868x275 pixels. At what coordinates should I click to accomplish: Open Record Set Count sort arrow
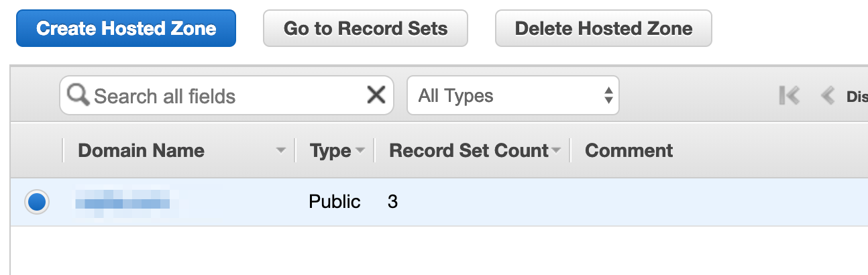coord(556,151)
